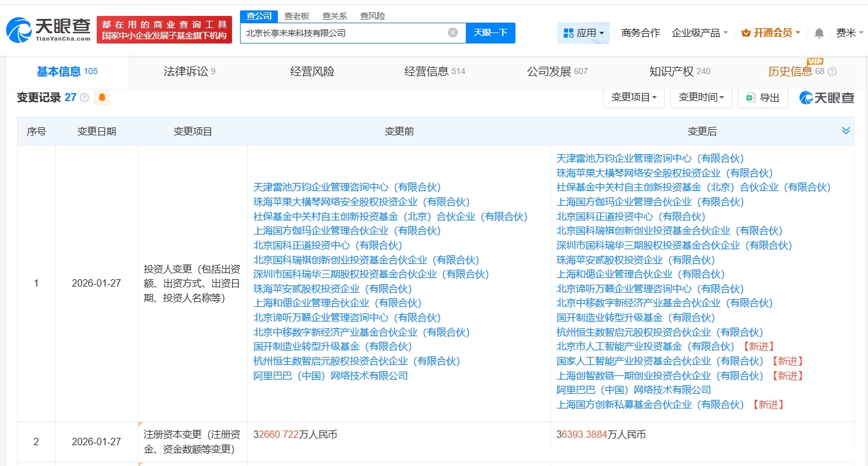Open 国家人工智能产业投资基金 investor link
The image size is (868, 466).
click(x=634, y=361)
